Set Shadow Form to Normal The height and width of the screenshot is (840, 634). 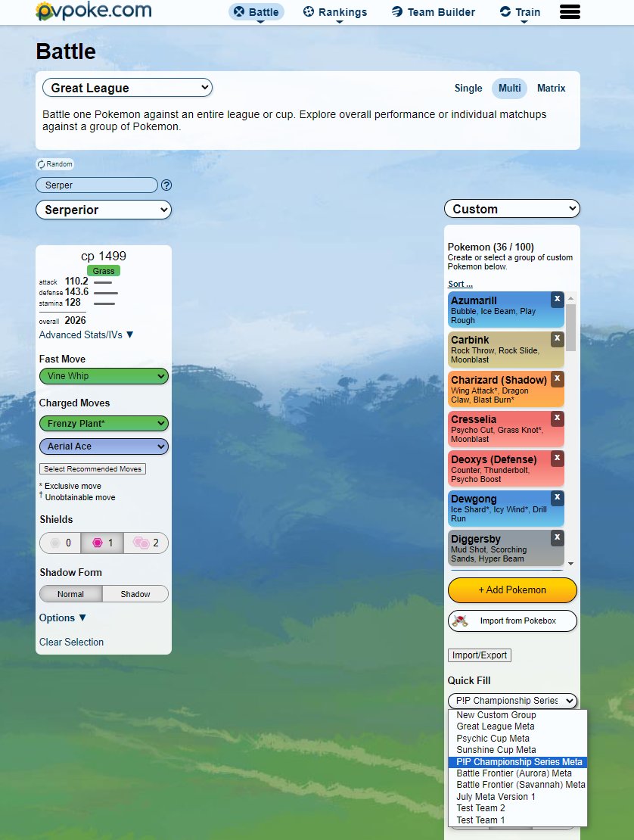click(x=70, y=594)
